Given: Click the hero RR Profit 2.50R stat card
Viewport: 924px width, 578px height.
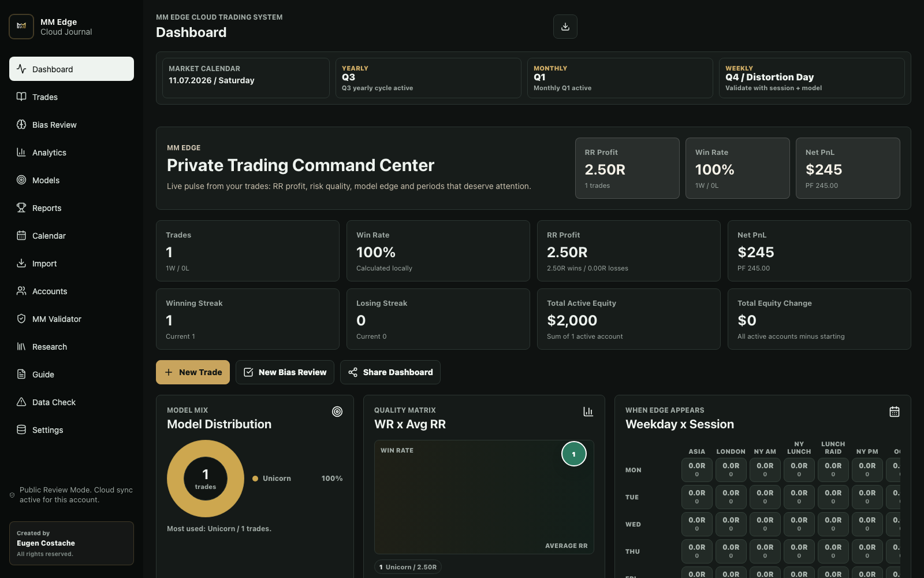Looking at the screenshot, I should click(x=627, y=168).
